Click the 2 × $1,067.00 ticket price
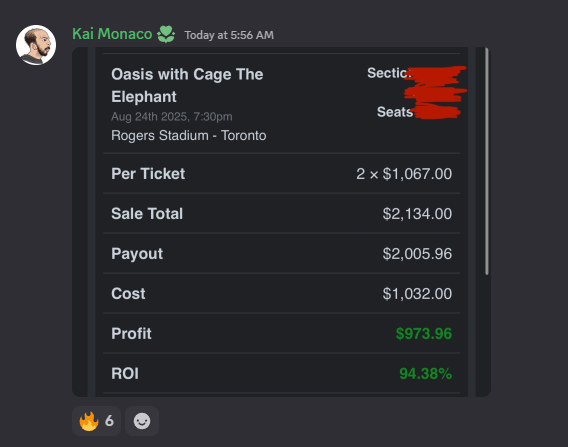This screenshot has height=447, width=568. (404, 174)
